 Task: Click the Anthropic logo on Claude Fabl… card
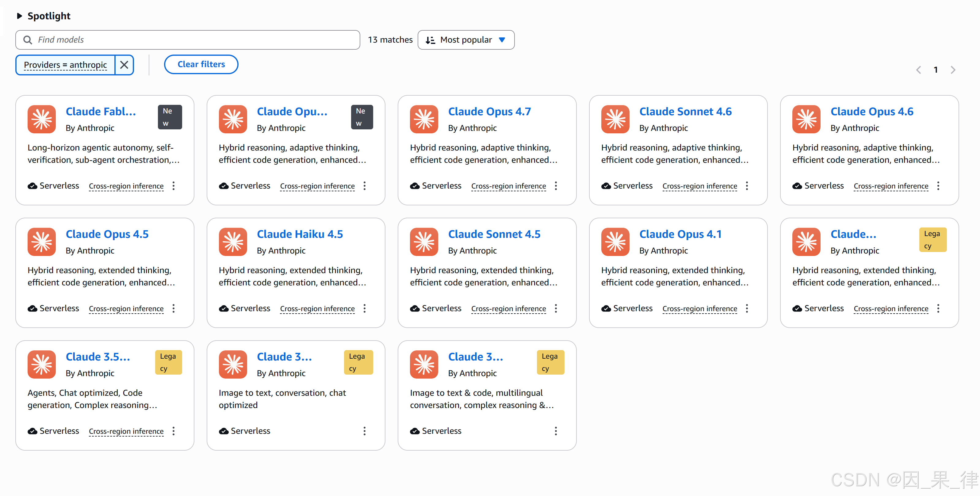tap(42, 119)
